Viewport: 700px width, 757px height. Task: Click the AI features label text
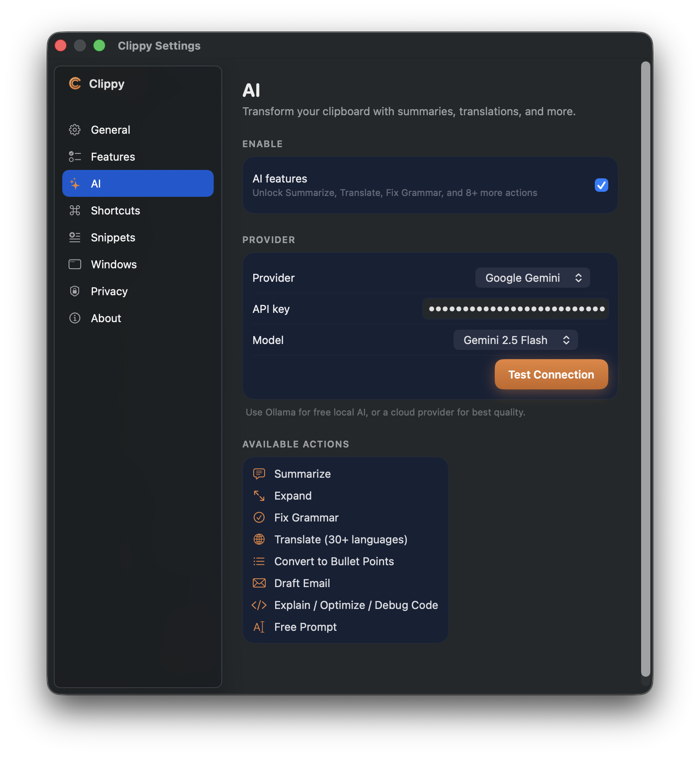[x=280, y=179]
